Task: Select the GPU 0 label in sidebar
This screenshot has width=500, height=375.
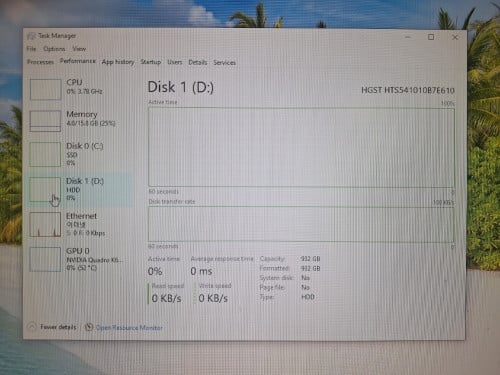Action: (x=78, y=251)
